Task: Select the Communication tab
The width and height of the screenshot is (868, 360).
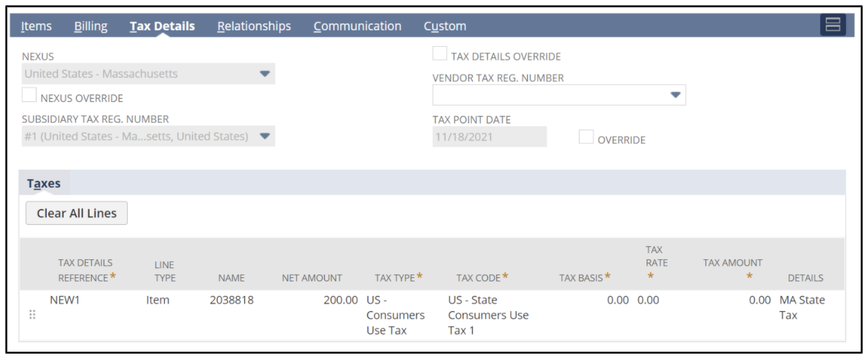Action: [357, 26]
